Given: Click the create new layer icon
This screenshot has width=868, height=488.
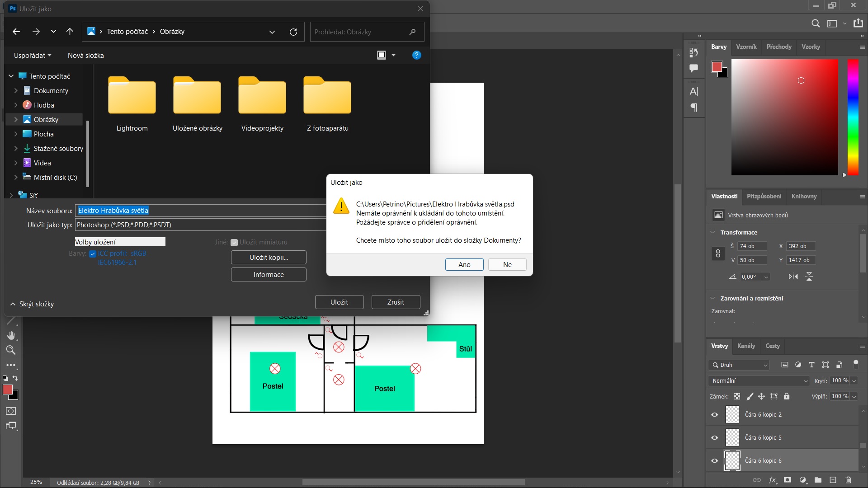Looking at the screenshot, I should (833, 480).
